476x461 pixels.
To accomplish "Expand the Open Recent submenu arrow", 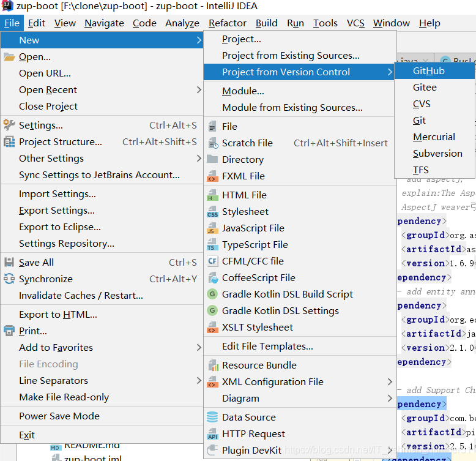I will point(199,89).
